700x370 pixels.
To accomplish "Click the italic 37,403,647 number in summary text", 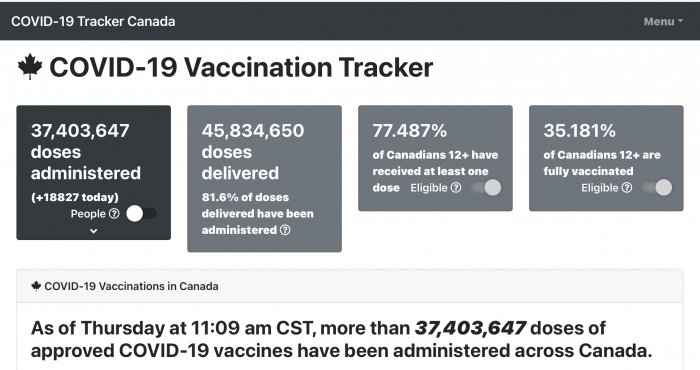I will [470, 328].
